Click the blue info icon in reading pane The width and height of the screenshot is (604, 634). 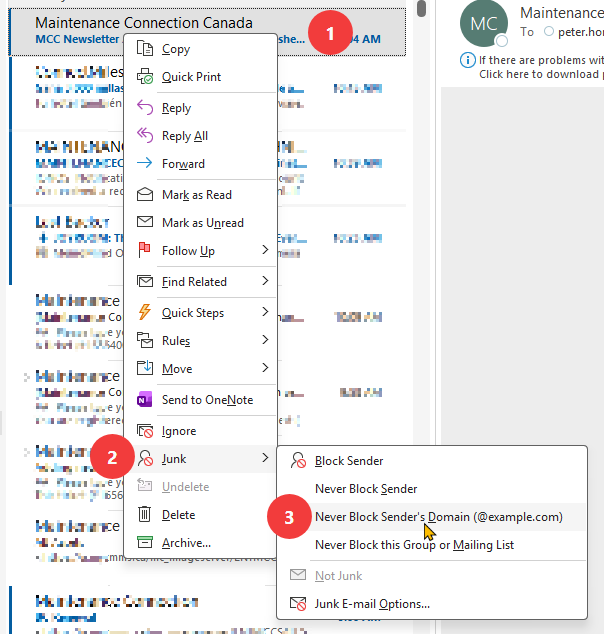coord(468,60)
